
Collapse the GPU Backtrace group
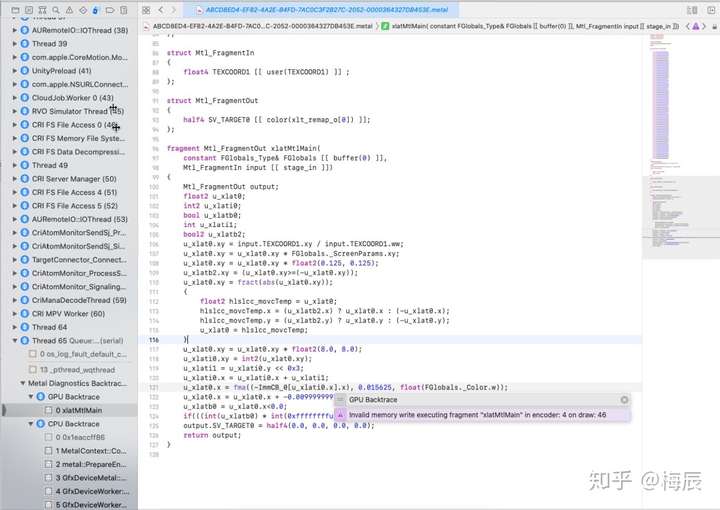pyautogui.click(x=31, y=397)
